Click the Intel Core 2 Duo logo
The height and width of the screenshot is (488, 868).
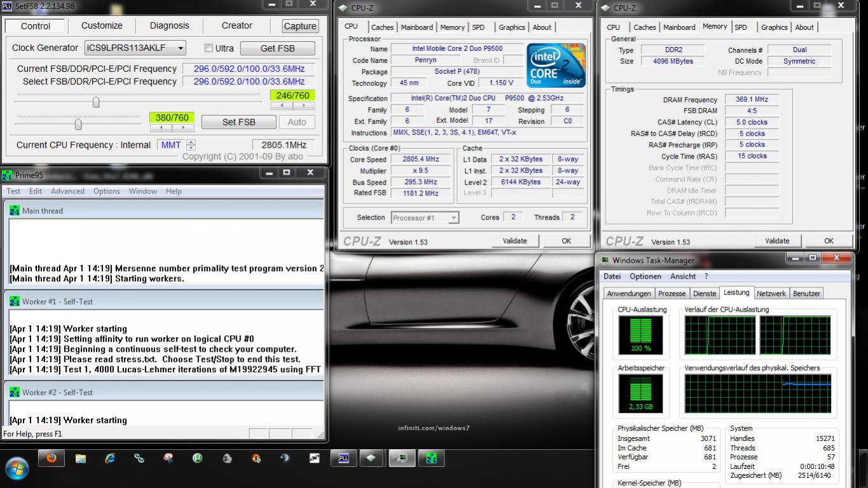coord(556,65)
